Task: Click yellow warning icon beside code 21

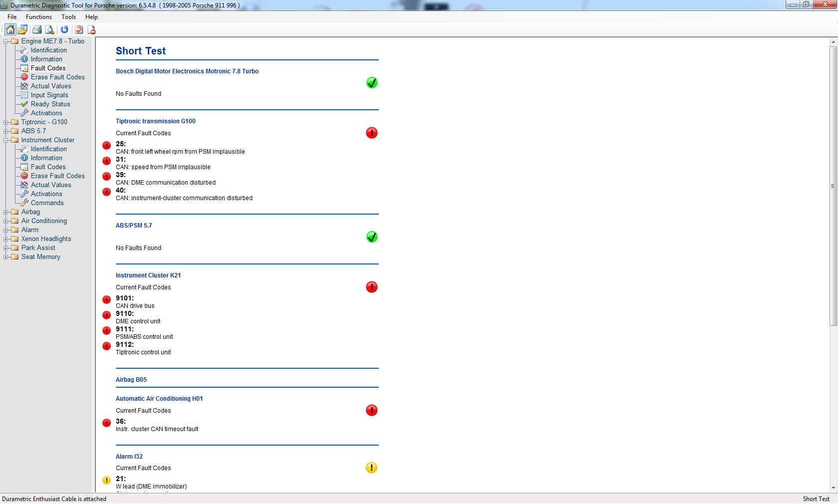Action: [x=107, y=480]
